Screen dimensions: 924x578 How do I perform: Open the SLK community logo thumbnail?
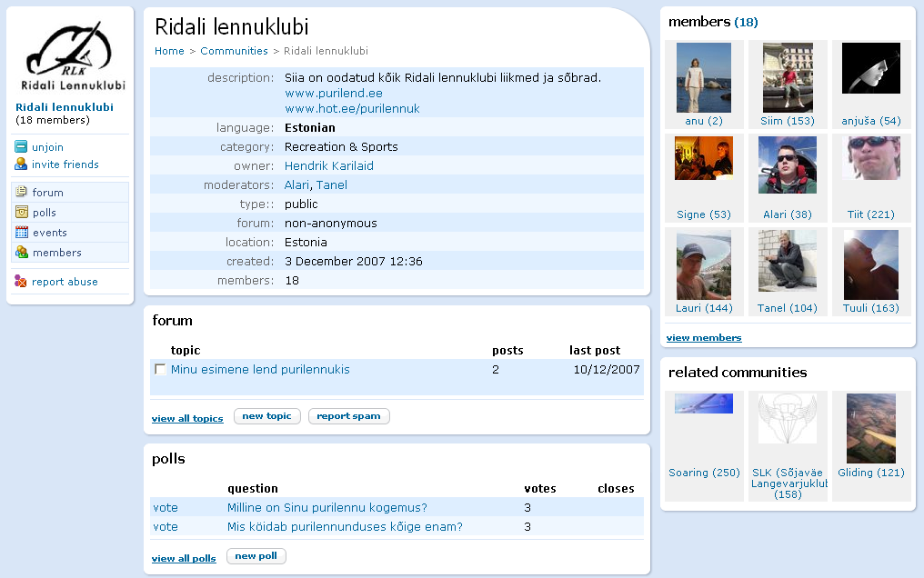click(x=788, y=418)
